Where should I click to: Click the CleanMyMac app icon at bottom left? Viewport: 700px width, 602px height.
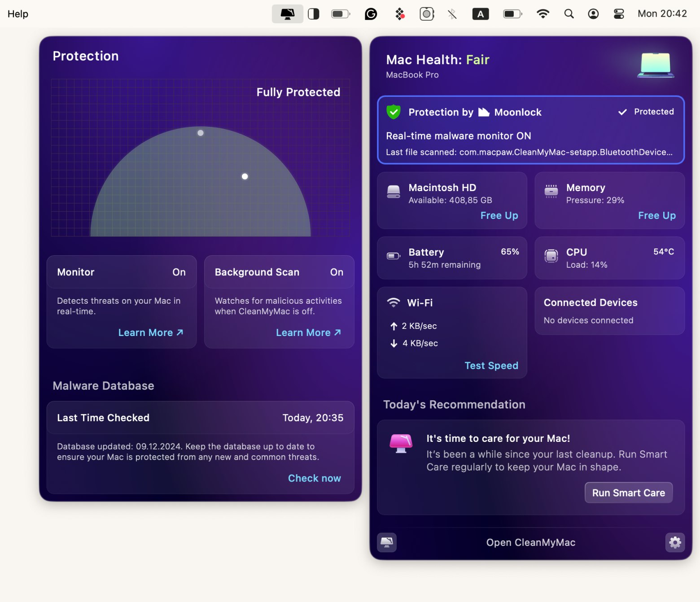click(387, 542)
